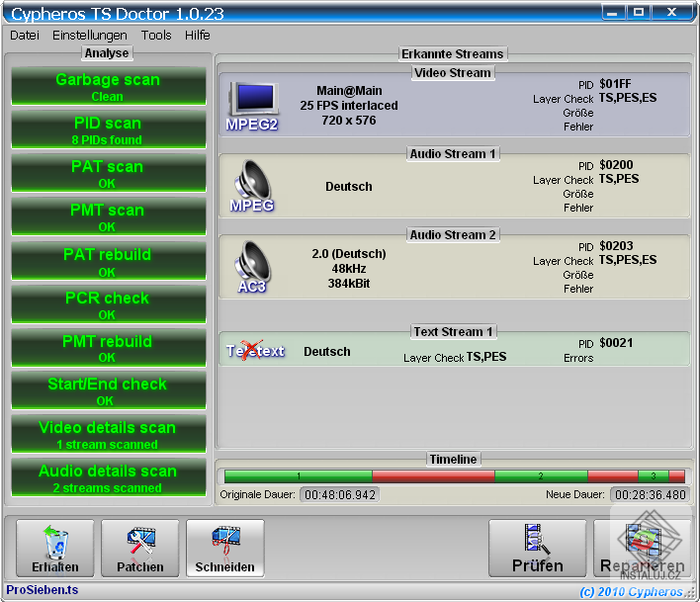Click the MPEG2 video stream monitor icon
The image size is (700, 602).
coord(252,105)
